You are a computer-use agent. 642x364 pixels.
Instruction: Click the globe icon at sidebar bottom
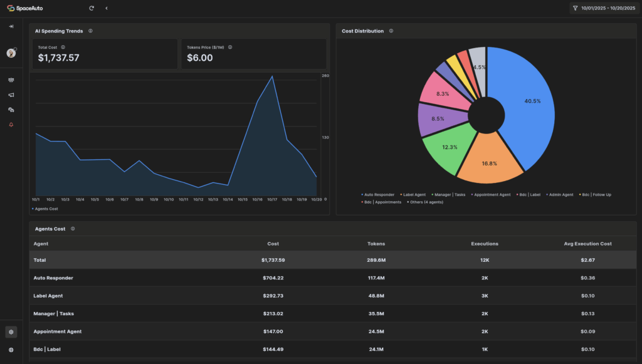[x=11, y=350]
